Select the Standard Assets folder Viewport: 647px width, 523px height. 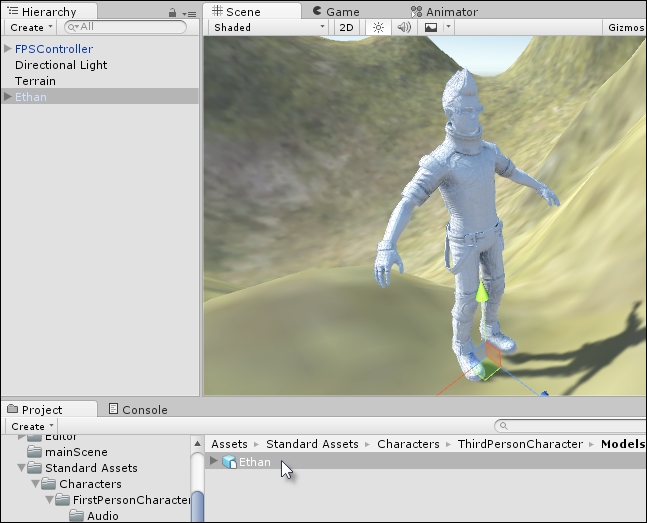coord(91,468)
